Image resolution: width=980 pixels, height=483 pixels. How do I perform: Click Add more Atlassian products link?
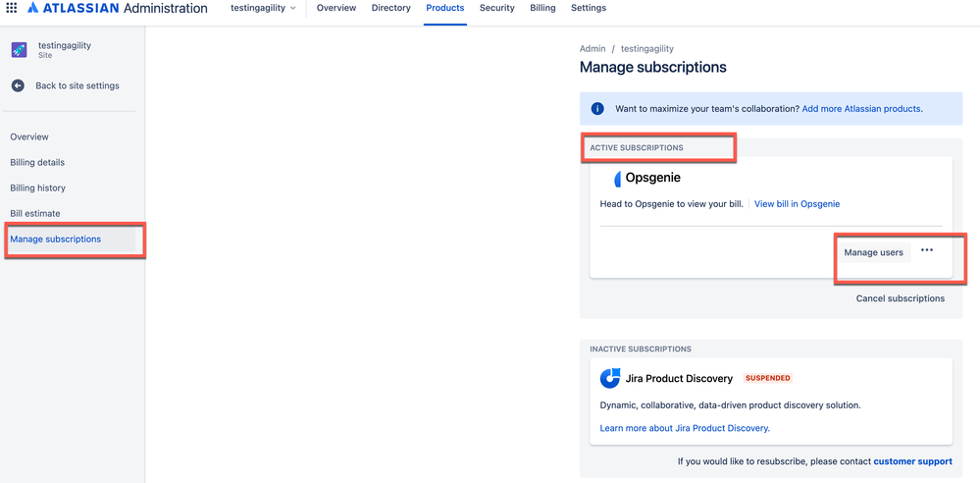tap(861, 109)
